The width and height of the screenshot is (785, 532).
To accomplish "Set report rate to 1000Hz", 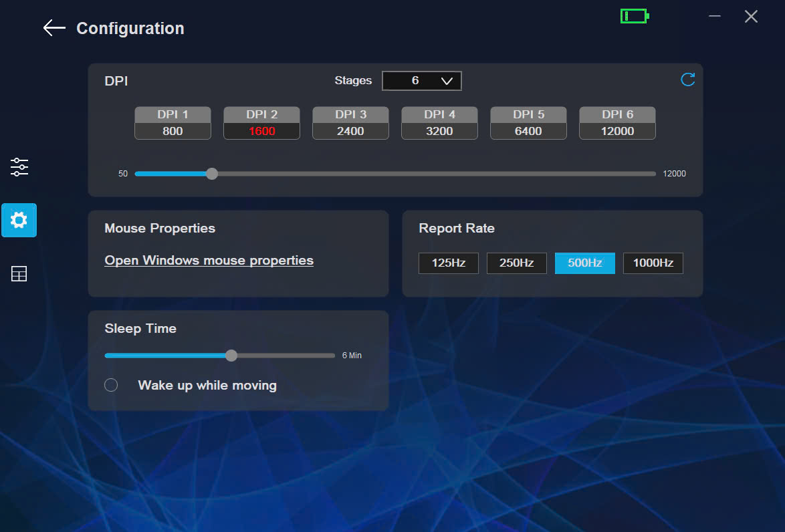I will 653,263.
